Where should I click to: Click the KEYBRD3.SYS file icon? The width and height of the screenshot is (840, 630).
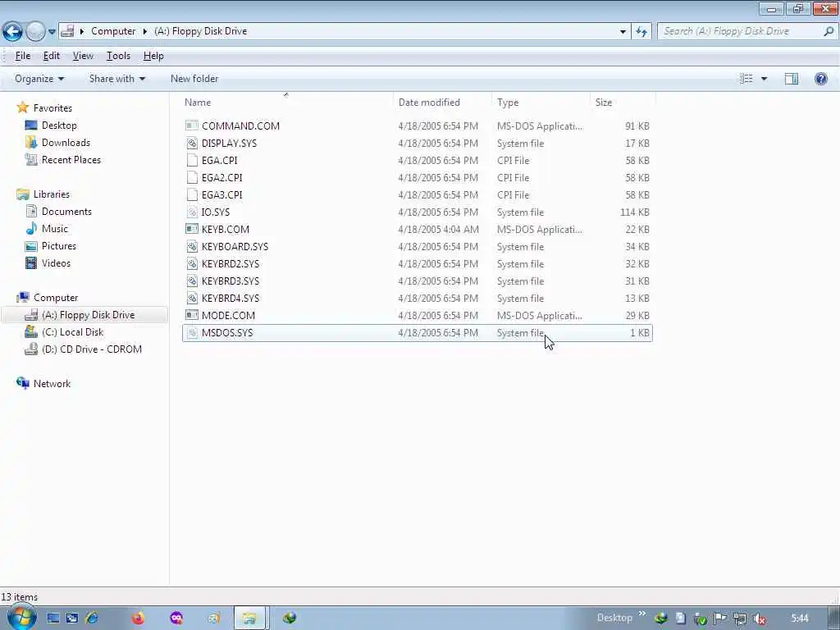point(192,281)
